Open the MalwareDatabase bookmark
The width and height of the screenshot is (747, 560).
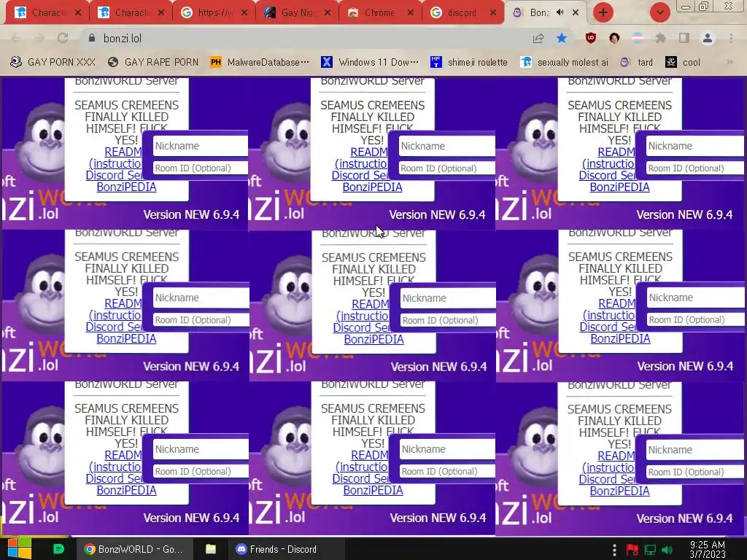pos(260,62)
